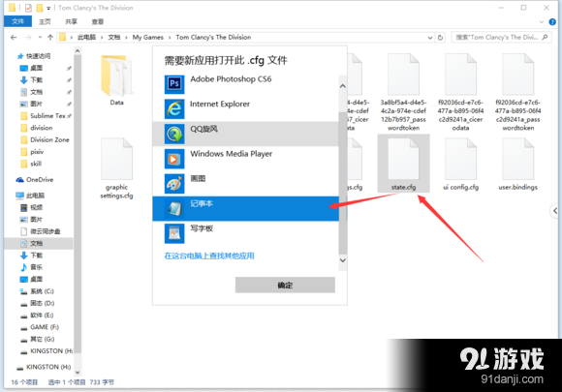Switch to the 查看 ribbon tab
This screenshot has height=392, width=562.
click(x=98, y=22)
